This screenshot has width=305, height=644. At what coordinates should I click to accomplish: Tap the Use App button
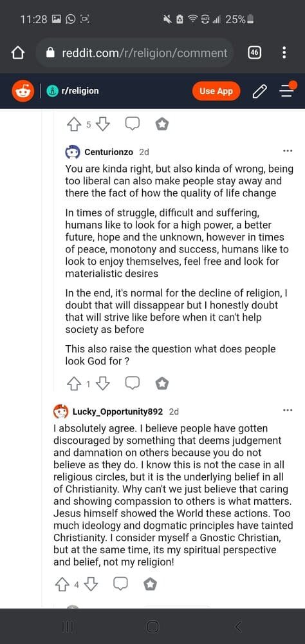coord(216,91)
